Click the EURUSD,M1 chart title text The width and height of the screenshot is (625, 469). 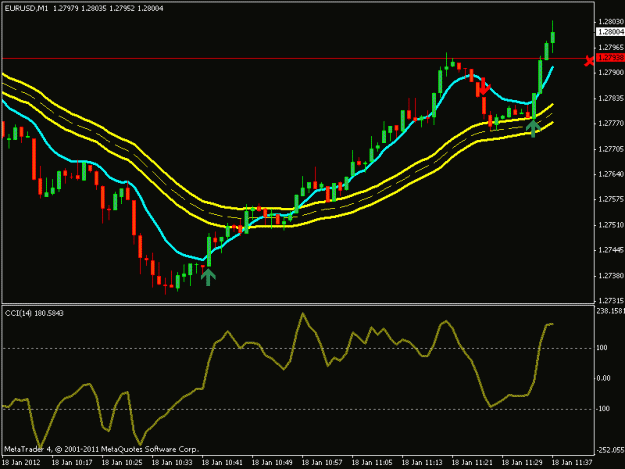[x=26, y=8]
